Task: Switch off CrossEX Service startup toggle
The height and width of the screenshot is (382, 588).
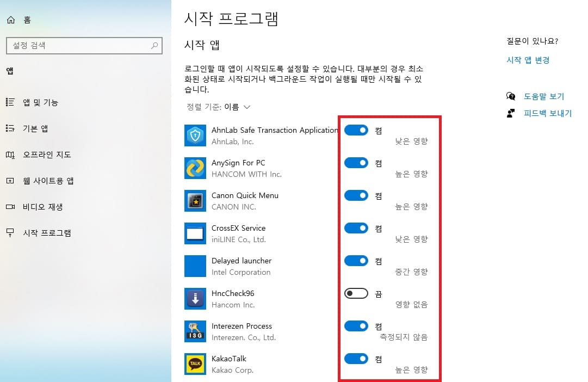Action: 356,228
